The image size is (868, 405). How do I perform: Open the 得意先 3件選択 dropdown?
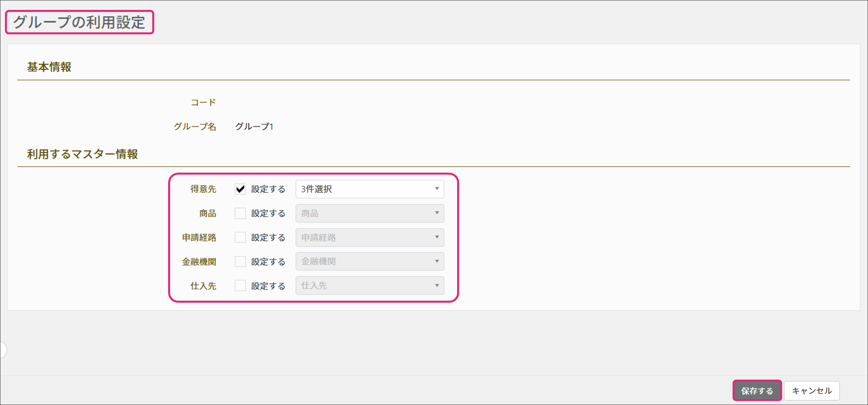pyautogui.click(x=370, y=189)
